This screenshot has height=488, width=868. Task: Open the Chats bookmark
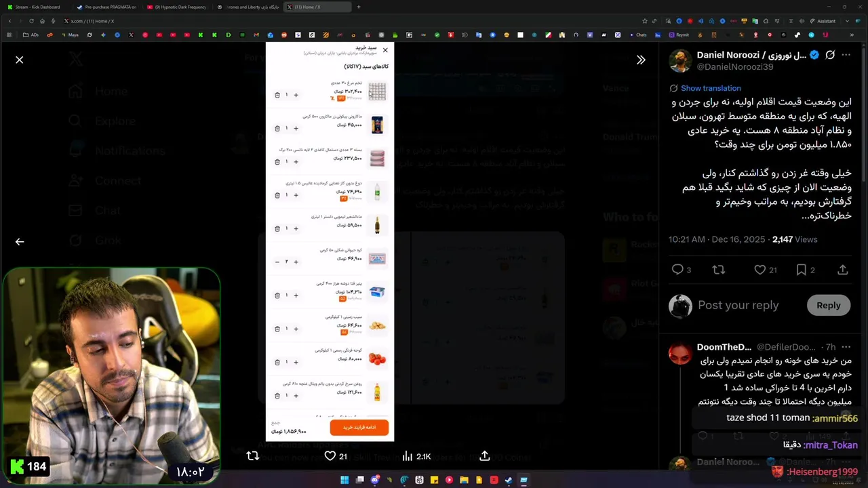pos(637,35)
